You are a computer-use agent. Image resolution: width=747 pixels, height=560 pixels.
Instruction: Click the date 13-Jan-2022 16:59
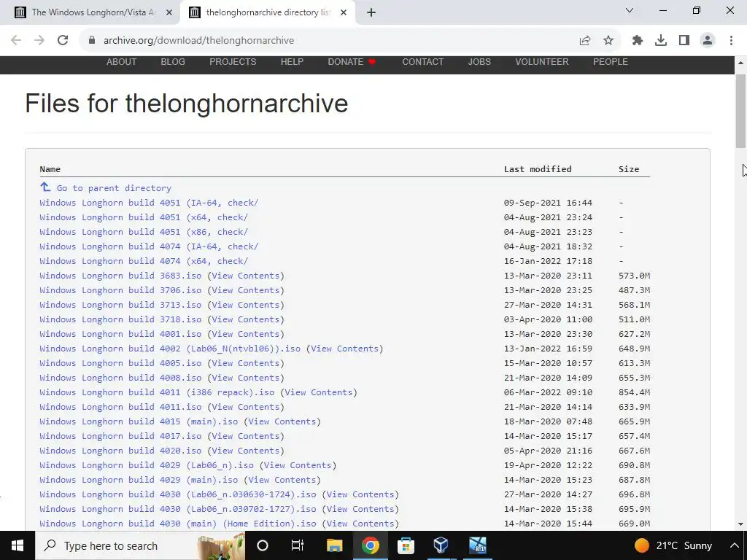pyautogui.click(x=548, y=349)
